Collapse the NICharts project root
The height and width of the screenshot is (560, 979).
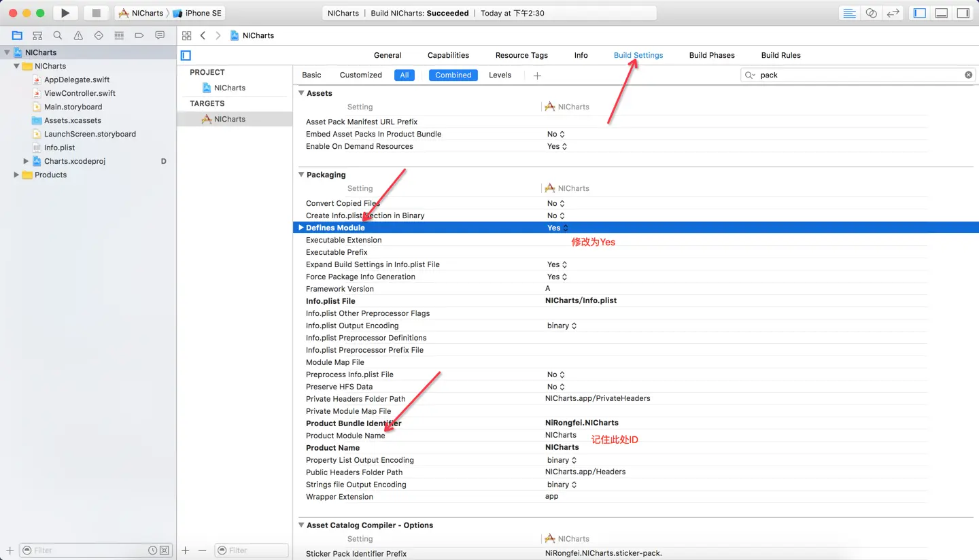(x=7, y=52)
